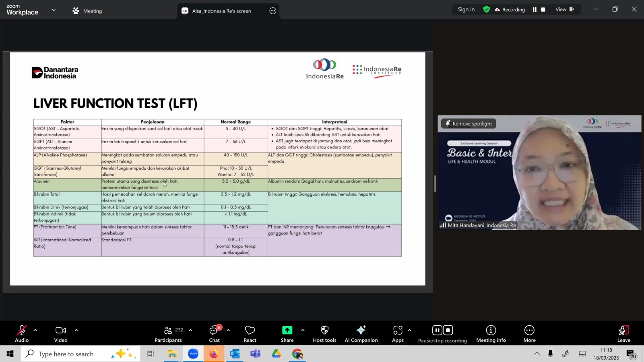This screenshot has width=644, height=362.
Task: Open the Chat panel
Action: [x=214, y=334]
